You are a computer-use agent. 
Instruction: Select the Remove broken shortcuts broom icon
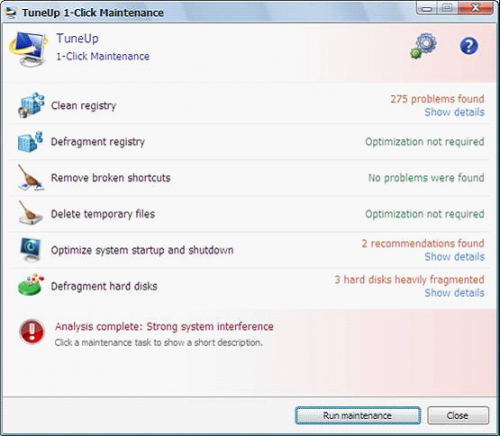click(30, 177)
